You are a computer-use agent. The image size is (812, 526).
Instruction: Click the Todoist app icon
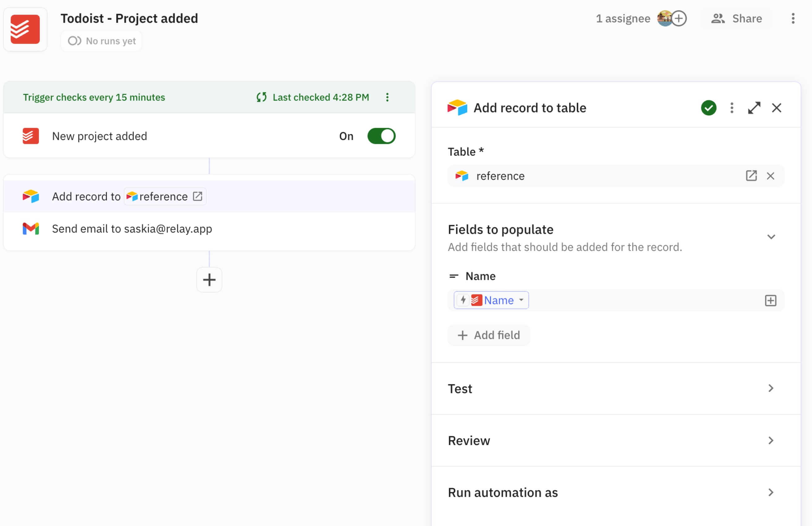25,29
